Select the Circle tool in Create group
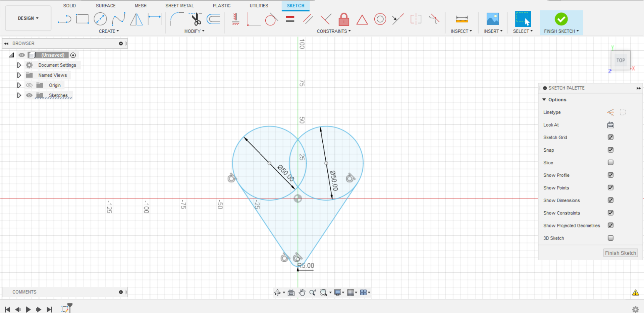Screen dimensions: 644x313 pos(100,19)
